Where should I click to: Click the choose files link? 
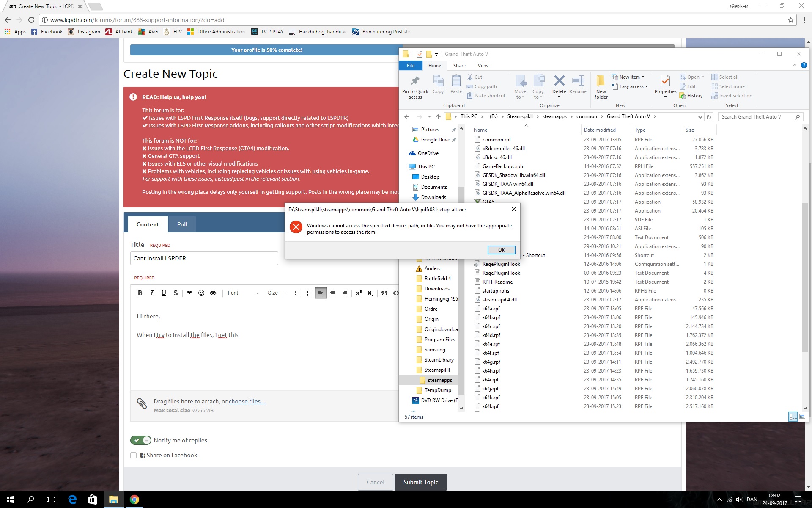[x=247, y=401]
